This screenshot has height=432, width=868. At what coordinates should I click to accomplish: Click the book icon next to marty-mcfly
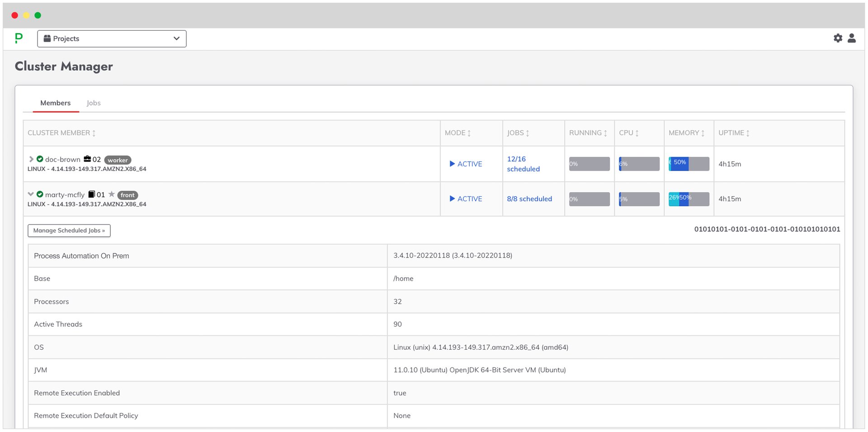coord(91,195)
